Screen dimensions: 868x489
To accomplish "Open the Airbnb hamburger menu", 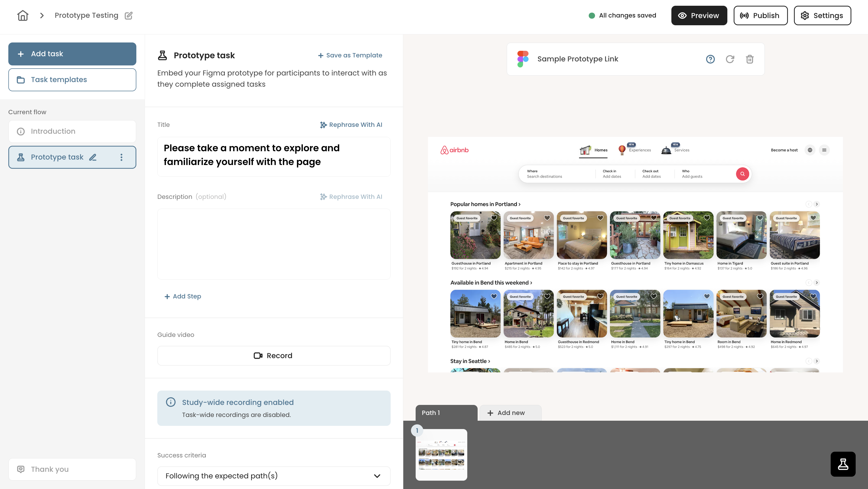I will point(824,150).
